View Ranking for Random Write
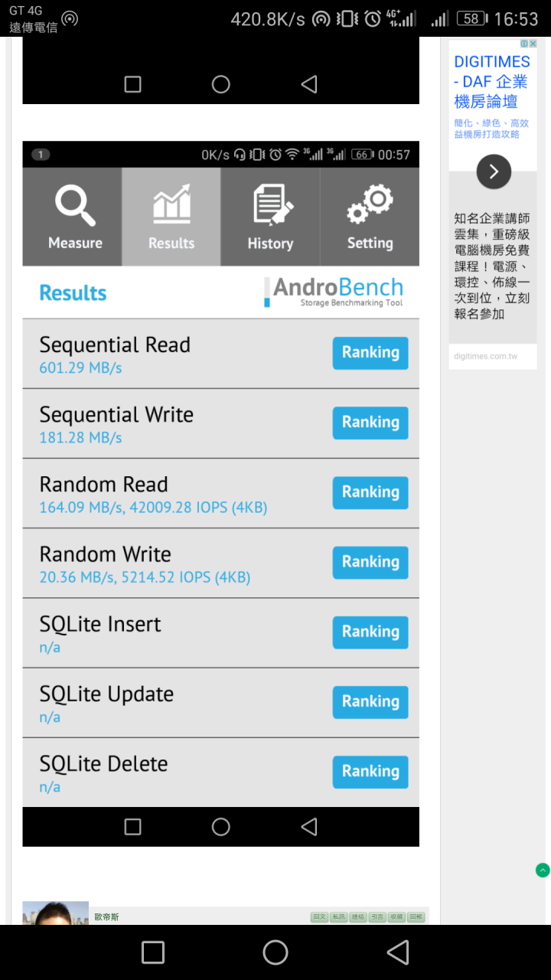551x980 pixels. (370, 562)
